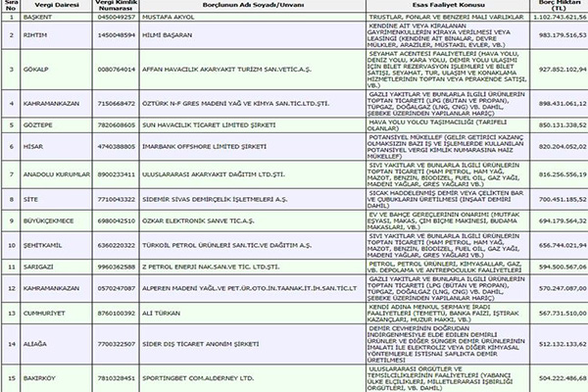This screenshot has width=588, height=392.
Task: Click the tax number 0080764014
Action: [117, 70]
